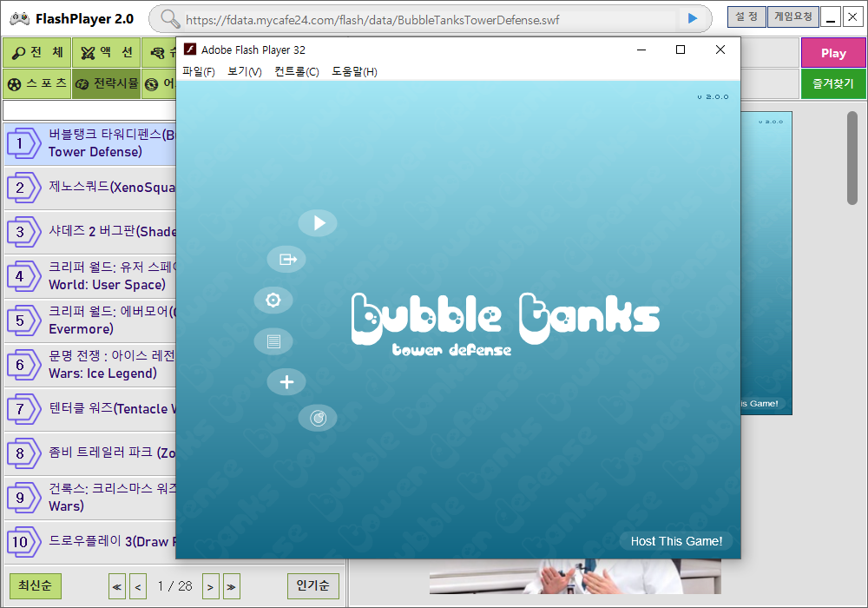Select 크리퍼 월드: 유저 스페이스 entry
Image resolution: width=868 pixels, height=608 pixels.
[x=90, y=276]
